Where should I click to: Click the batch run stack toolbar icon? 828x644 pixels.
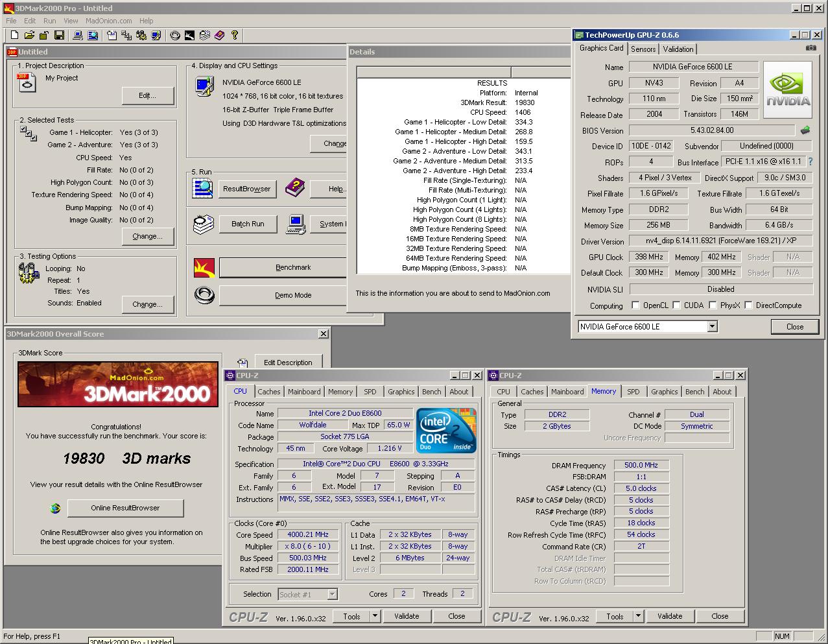[204, 36]
